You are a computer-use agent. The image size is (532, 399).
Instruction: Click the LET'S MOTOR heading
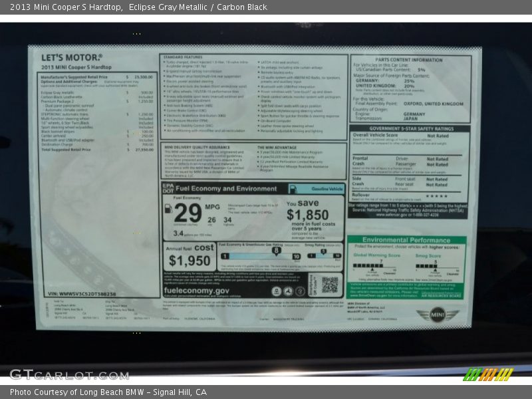tap(72, 58)
